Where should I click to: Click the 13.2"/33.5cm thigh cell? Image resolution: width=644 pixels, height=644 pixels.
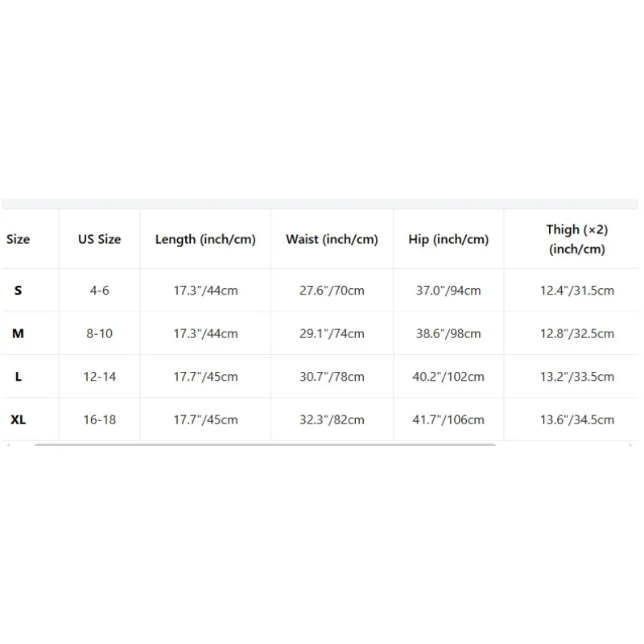(577, 377)
